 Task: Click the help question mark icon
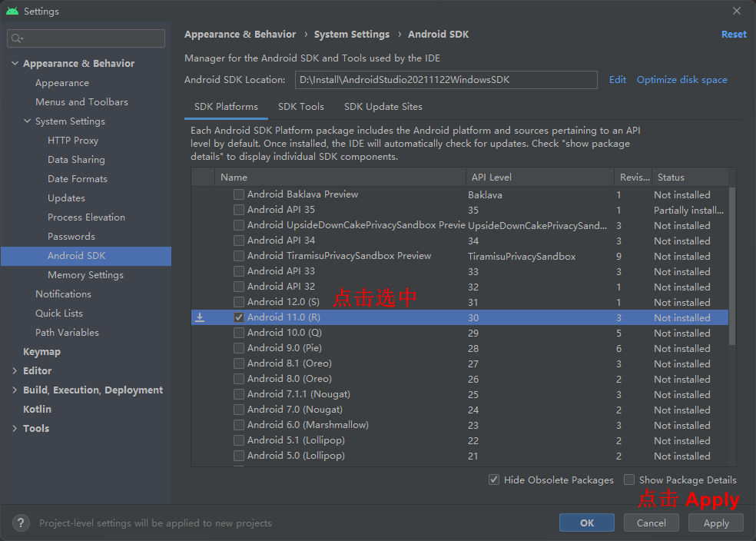21,523
